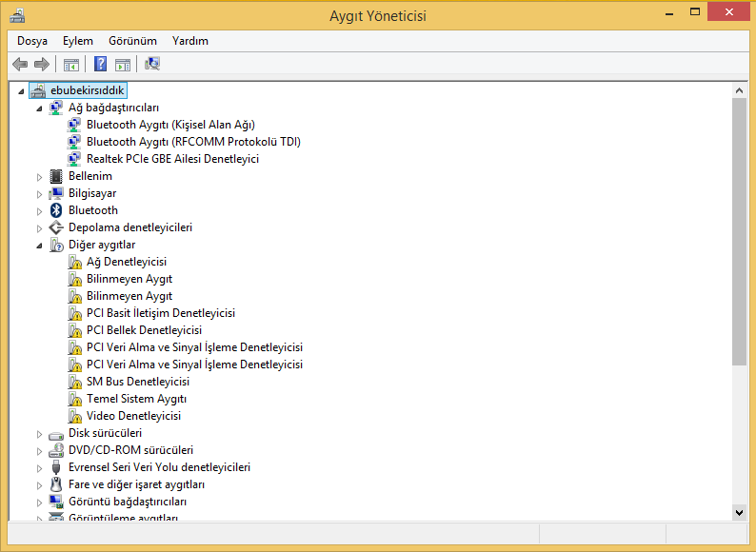Click the Evrensel Seri Veri Yolu USB icon

click(56, 467)
